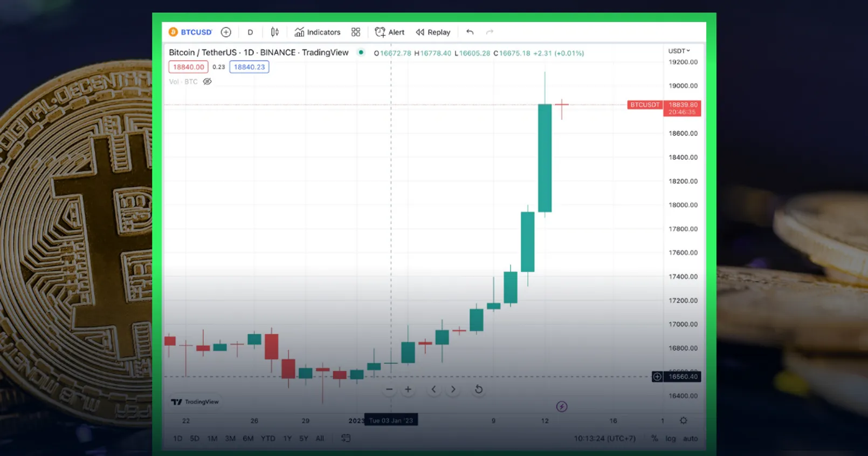Click the 19000.00 price axis label
Viewport: 868px width, 456px height.
(x=683, y=86)
